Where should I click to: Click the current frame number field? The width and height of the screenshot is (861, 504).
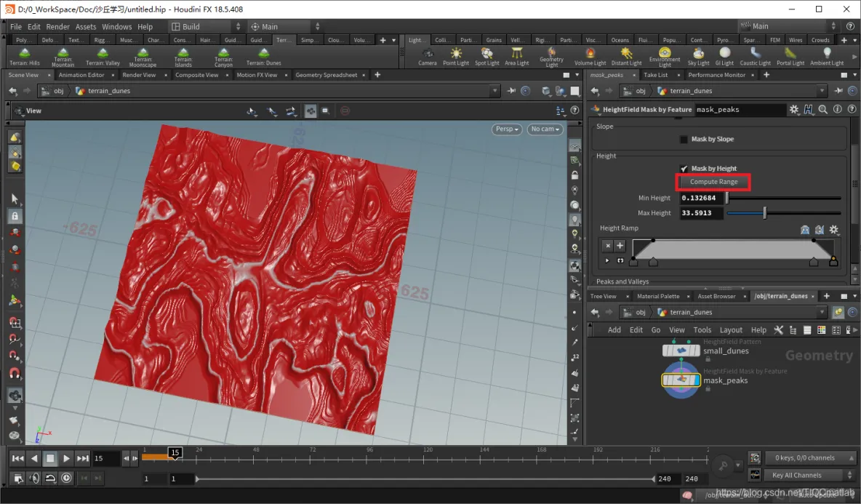point(106,458)
